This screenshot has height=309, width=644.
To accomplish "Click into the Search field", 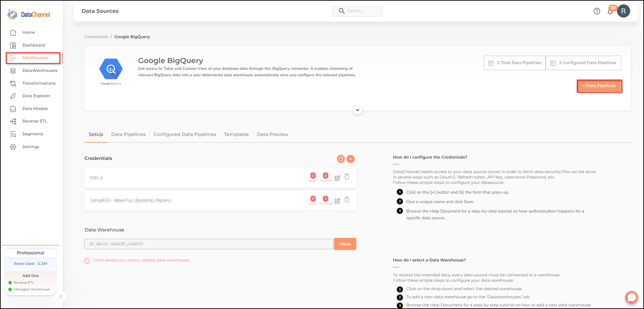I will (x=357, y=11).
